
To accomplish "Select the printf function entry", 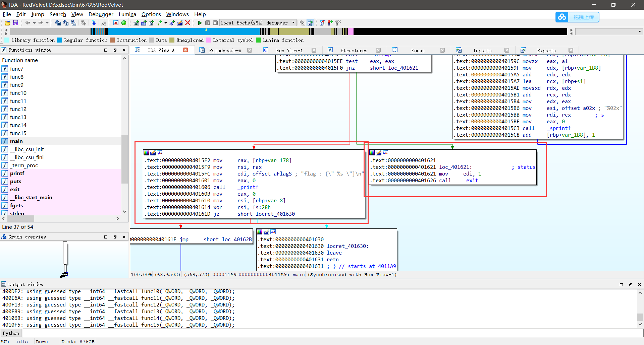I will (60, 173).
